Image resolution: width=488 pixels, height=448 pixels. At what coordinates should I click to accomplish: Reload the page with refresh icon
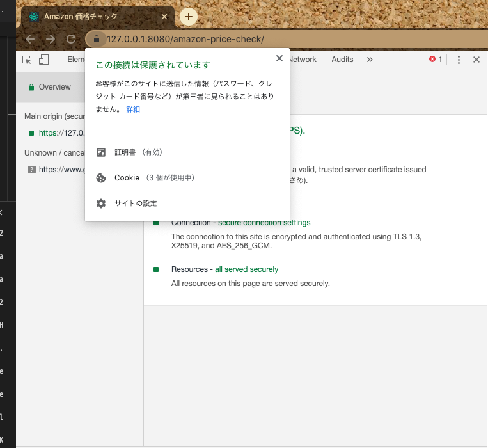pyautogui.click(x=71, y=39)
